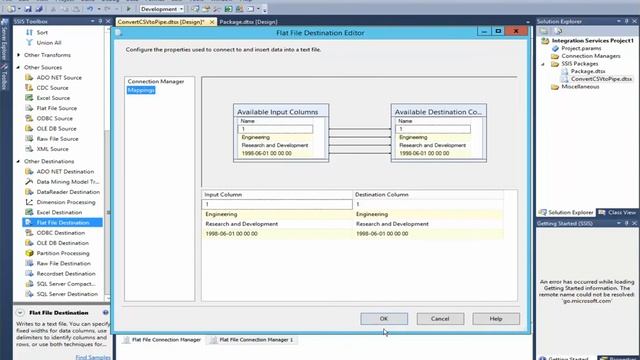Open the Find Samples link
640x360 pixels.
tap(93, 357)
